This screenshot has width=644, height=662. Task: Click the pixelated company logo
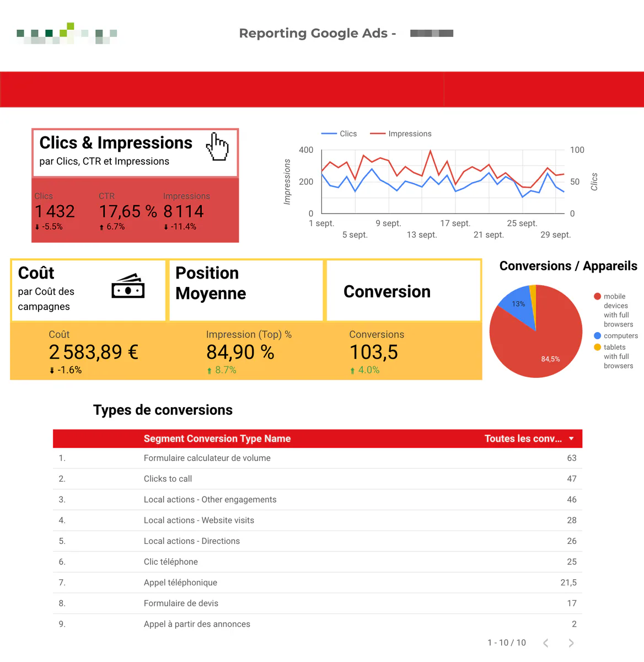click(67, 33)
